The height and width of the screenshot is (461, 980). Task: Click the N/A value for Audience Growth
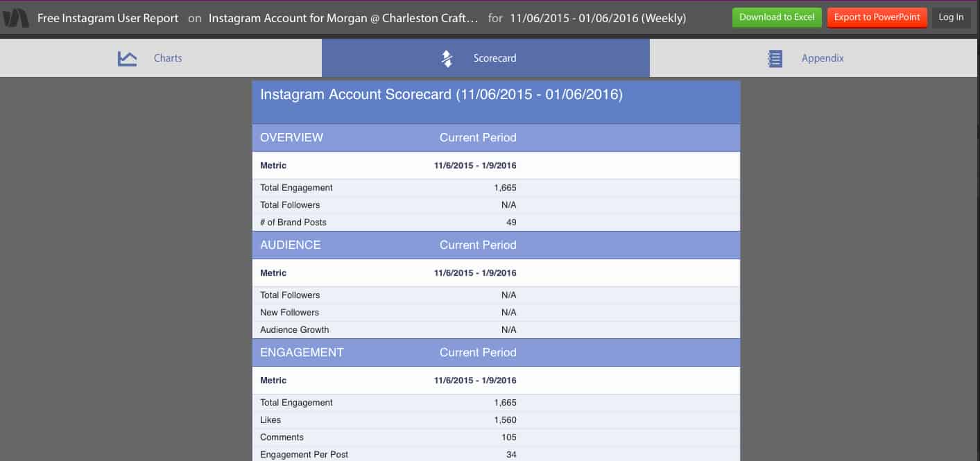(x=508, y=330)
